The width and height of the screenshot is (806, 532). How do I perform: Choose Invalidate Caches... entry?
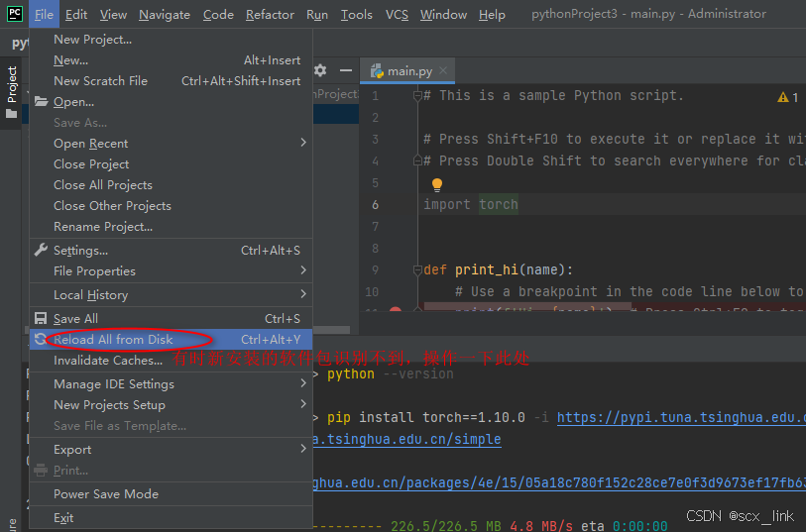click(171, 361)
